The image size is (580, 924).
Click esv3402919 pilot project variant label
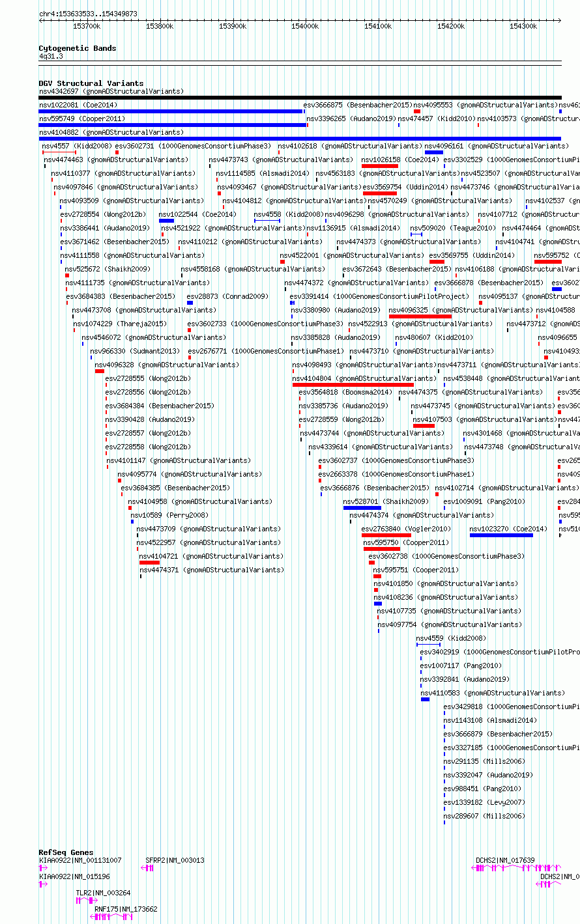pos(500,652)
